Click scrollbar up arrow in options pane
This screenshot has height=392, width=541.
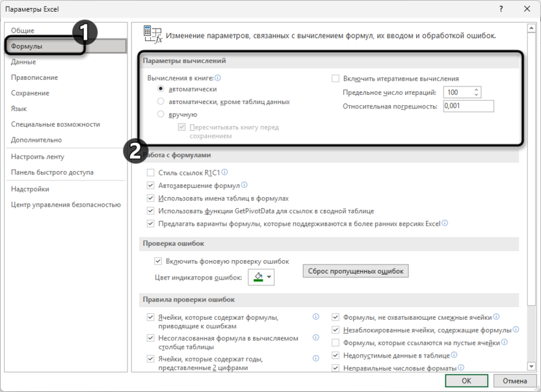click(531, 29)
